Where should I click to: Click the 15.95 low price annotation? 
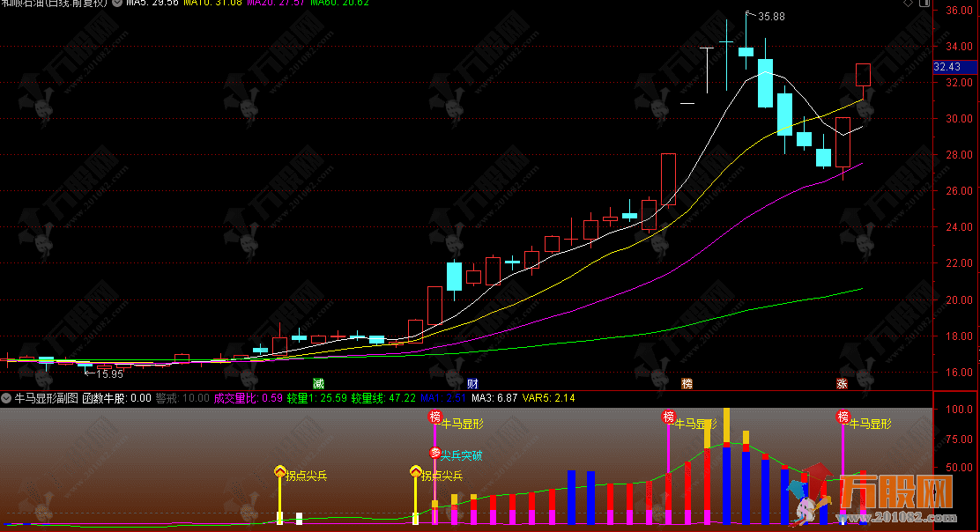[108, 374]
